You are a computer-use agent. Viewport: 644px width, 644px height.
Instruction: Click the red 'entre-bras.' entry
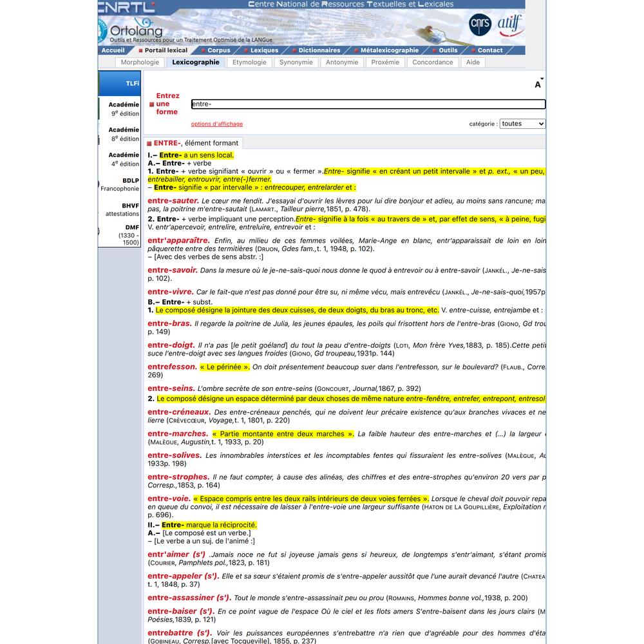(169, 324)
